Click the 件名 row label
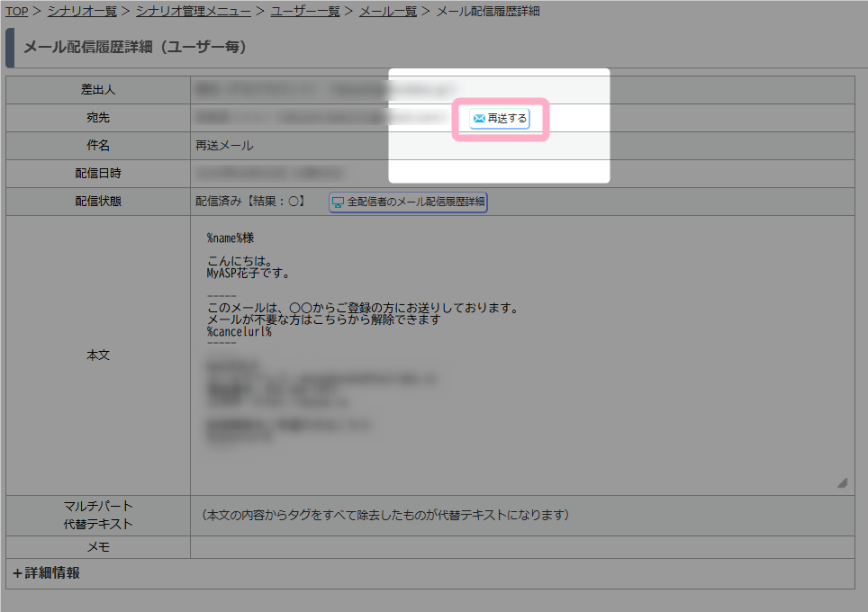 click(x=98, y=146)
